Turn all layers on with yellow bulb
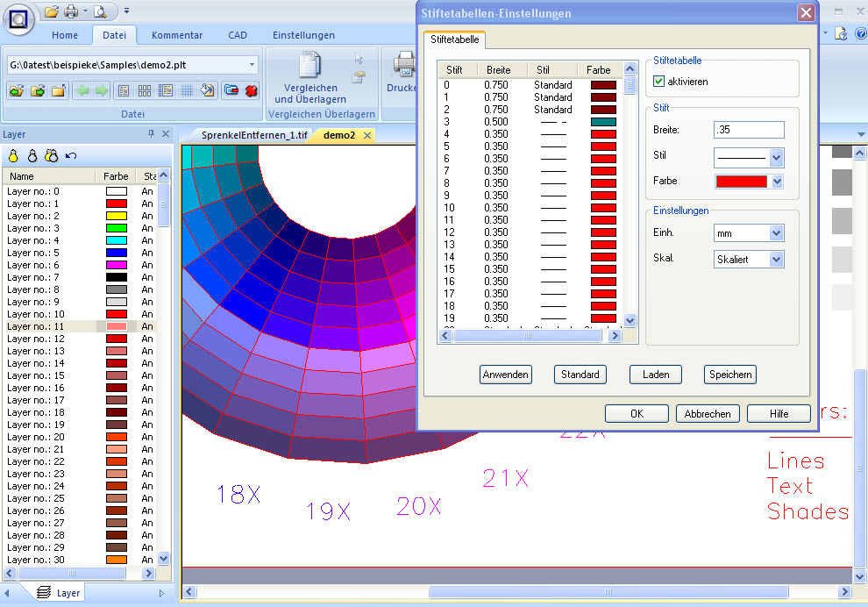Screen dimensions: 868x607 coord(13,156)
